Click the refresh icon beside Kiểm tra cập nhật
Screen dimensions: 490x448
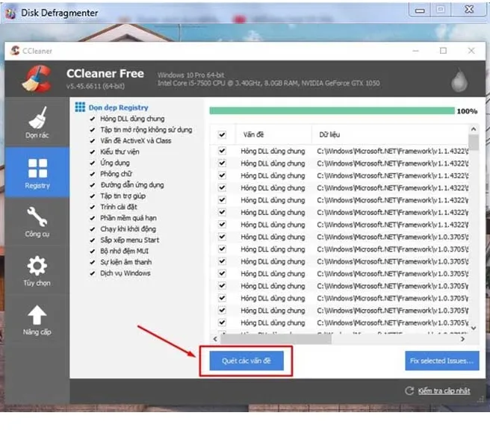point(409,391)
